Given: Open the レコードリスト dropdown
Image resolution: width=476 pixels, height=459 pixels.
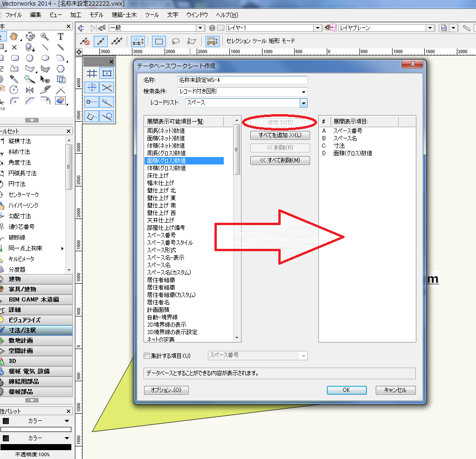Looking at the screenshot, I should [303, 103].
